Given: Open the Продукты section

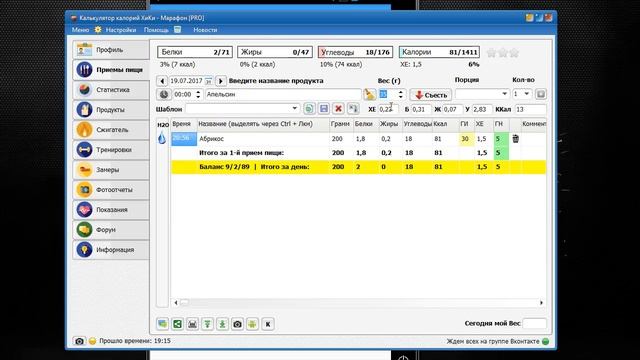Looking at the screenshot, I should point(111,110).
